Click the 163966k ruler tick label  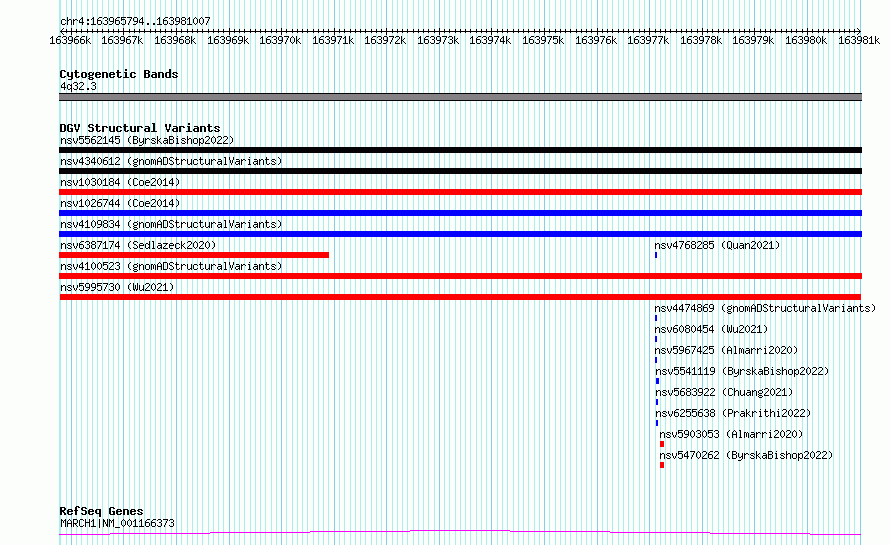tap(70, 40)
